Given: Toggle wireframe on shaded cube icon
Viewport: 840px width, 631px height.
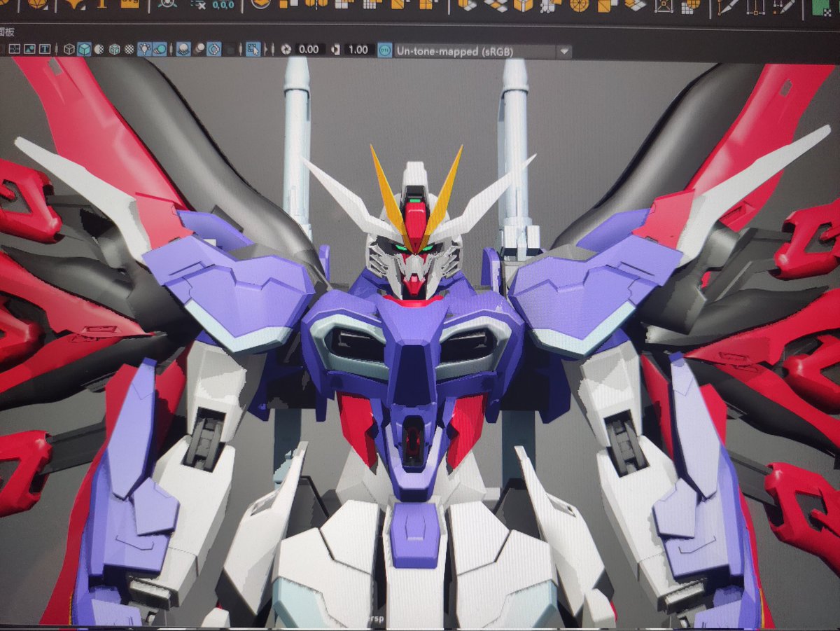Looking at the screenshot, I should 115,49.
